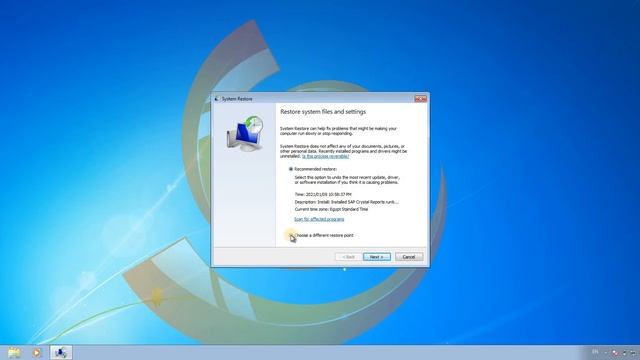The width and height of the screenshot is (640, 360).
Task: Launch Windows Media Player from the taskbar
Action: (37, 352)
